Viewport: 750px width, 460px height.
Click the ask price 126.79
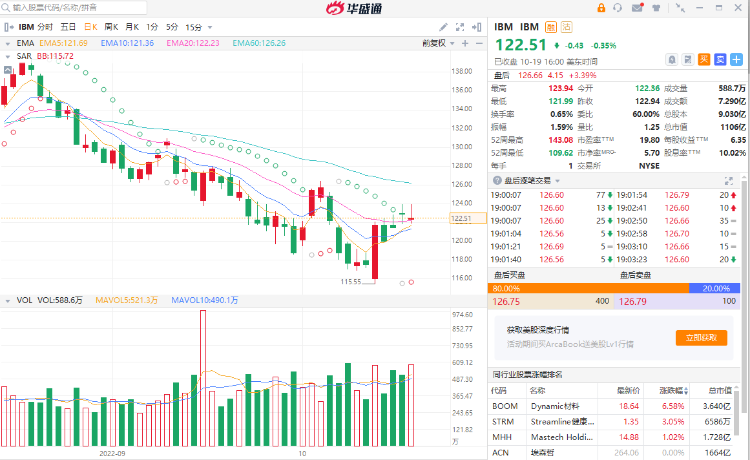pos(632,302)
